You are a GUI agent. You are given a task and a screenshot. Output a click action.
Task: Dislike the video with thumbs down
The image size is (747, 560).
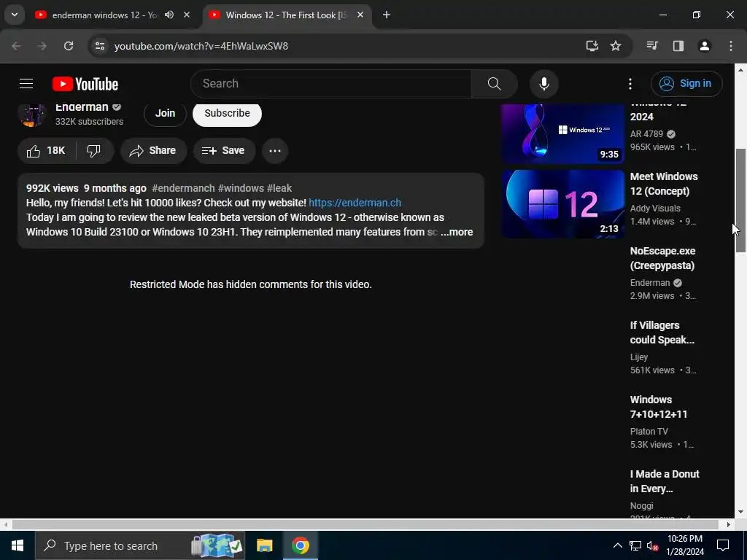click(x=94, y=151)
